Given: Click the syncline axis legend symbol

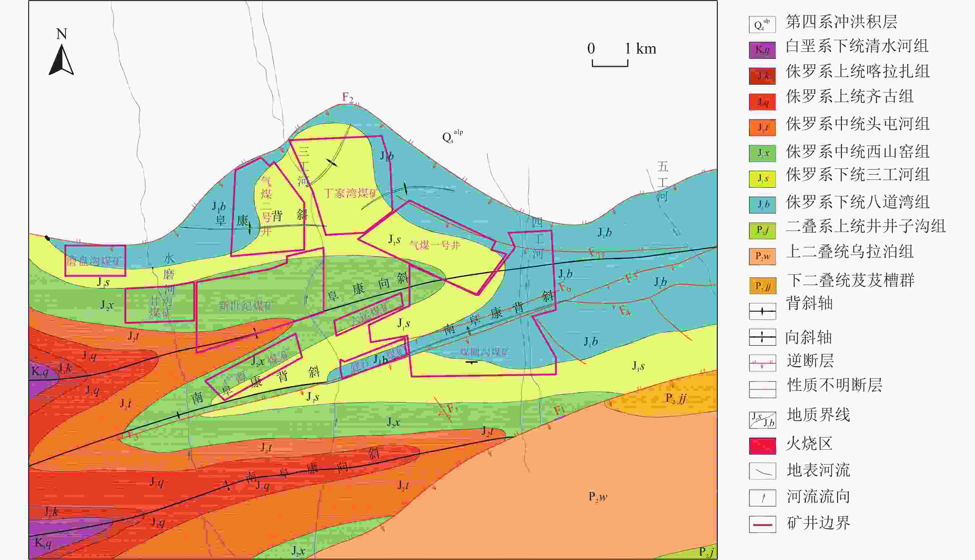Looking at the screenshot, I should [762, 337].
